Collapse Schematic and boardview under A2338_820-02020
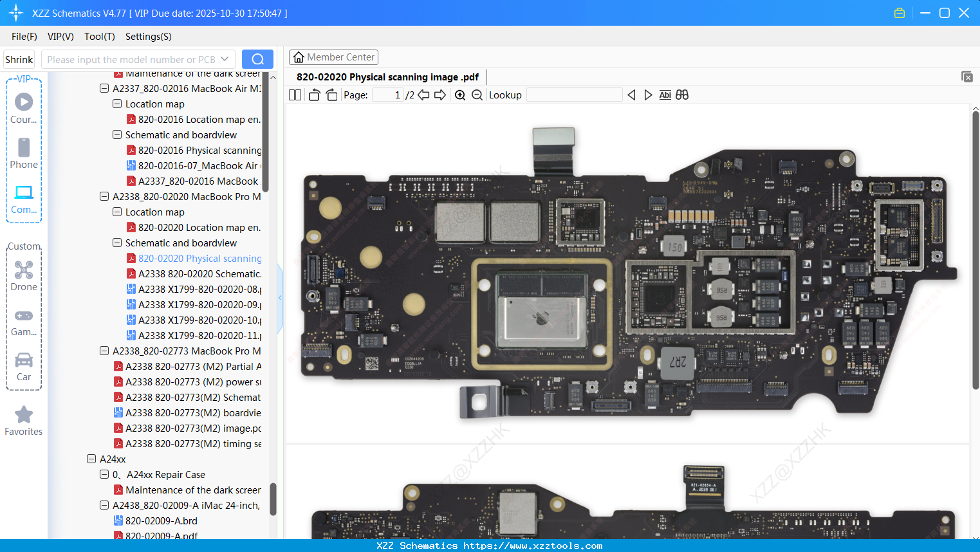Viewport: 980px width, 552px height. [117, 243]
